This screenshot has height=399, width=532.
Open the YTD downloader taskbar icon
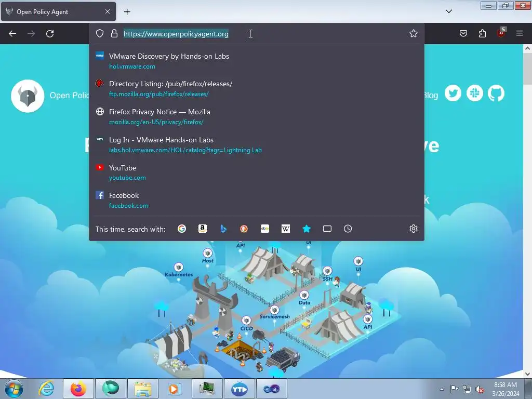coord(240,389)
